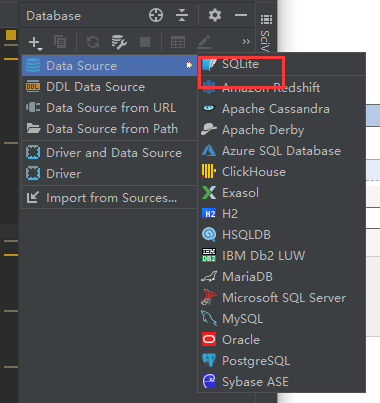Click the Collapse All icon in Database header

182,15
